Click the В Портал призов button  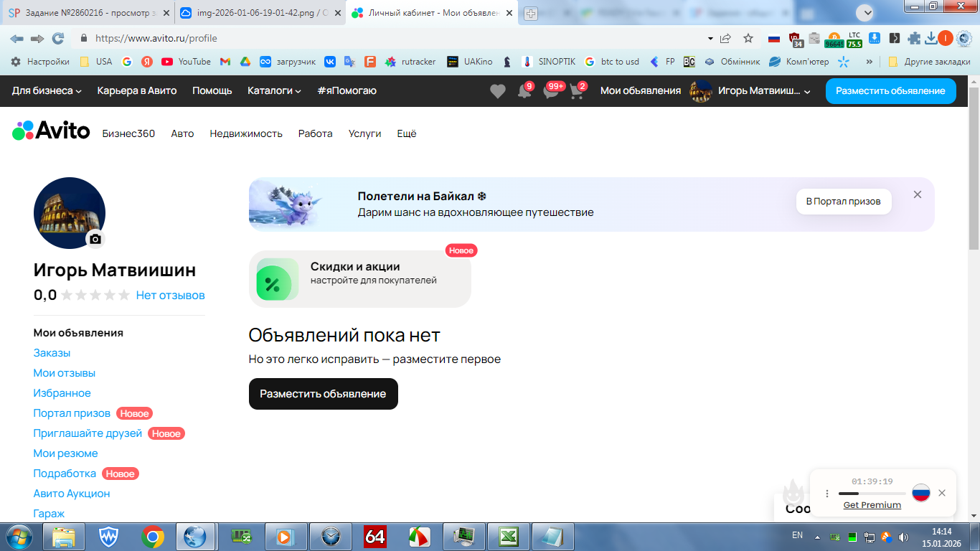[x=843, y=202]
